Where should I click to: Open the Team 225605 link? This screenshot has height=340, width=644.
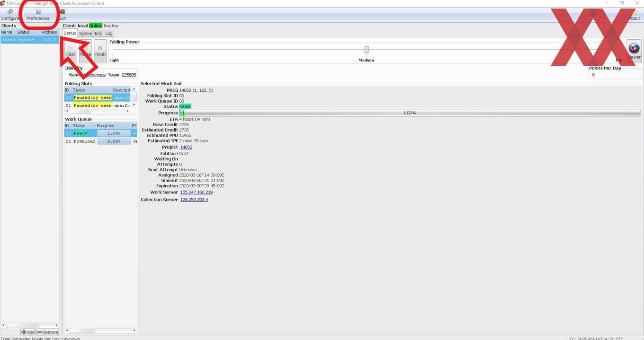coord(129,75)
